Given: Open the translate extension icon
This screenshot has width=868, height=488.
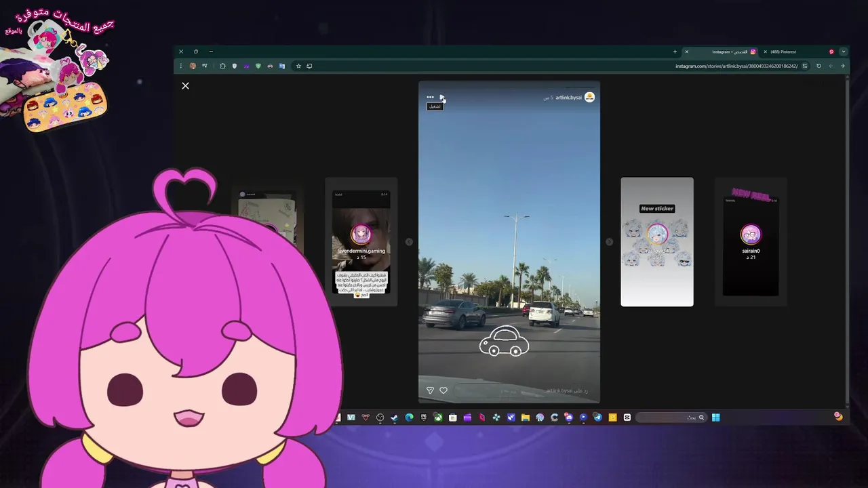Looking at the screenshot, I should [x=282, y=66].
